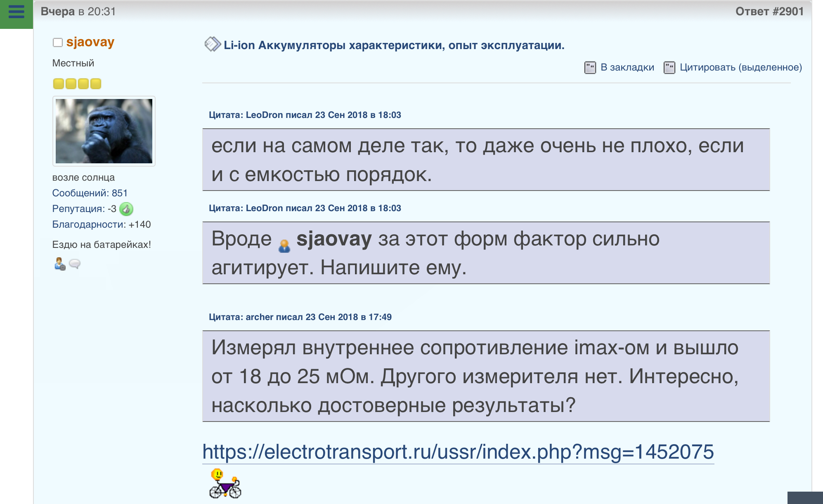Open the archer quote header link
Image resolution: width=823 pixels, height=504 pixels.
[x=300, y=316]
